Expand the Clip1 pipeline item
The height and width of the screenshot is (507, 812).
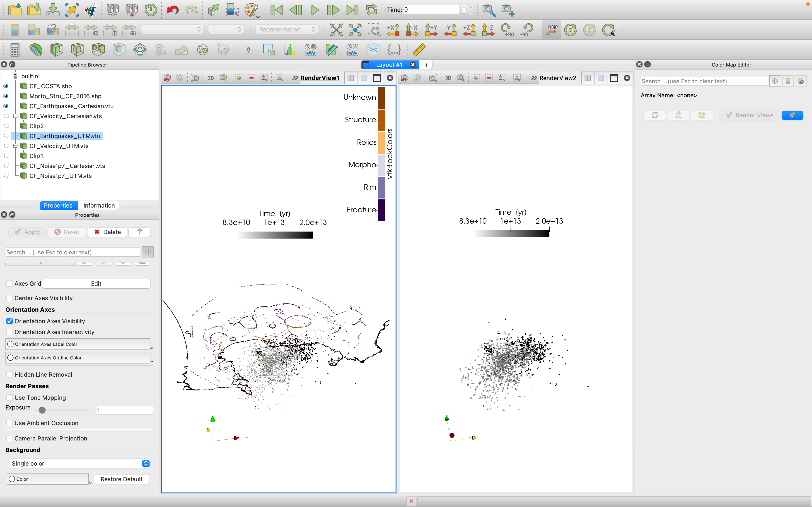(x=15, y=156)
